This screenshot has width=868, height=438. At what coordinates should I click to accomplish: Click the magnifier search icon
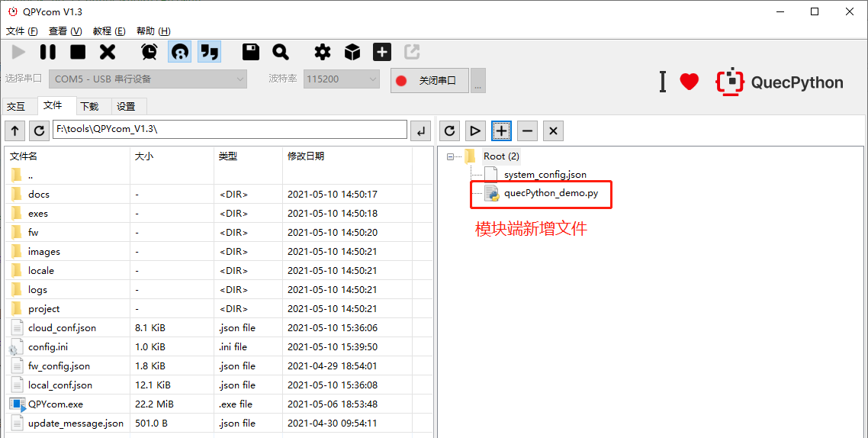click(x=281, y=52)
